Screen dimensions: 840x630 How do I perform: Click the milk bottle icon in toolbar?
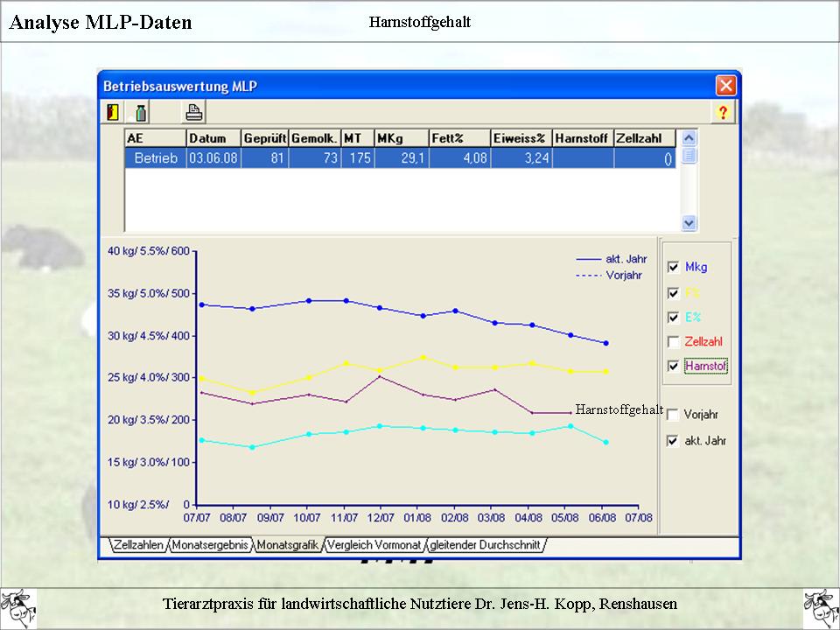click(140, 112)
